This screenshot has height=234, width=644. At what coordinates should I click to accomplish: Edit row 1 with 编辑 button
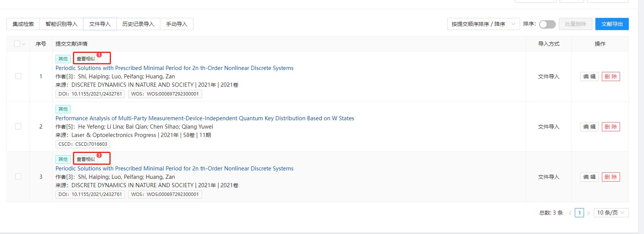589,76
